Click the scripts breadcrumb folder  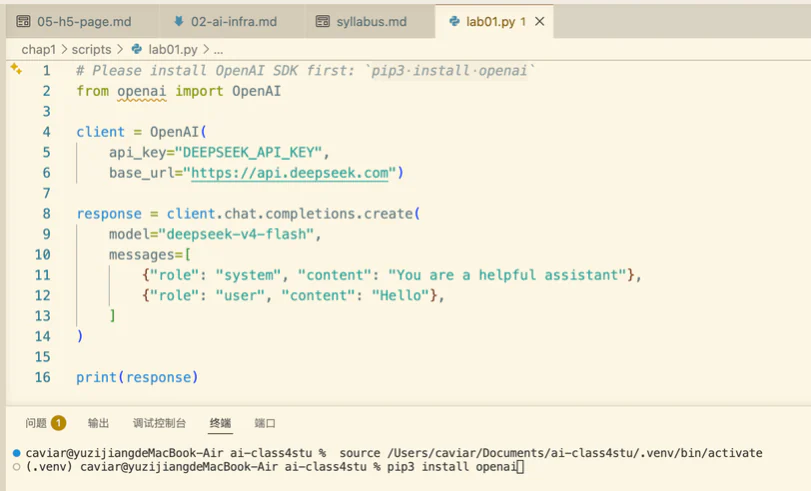91,50
